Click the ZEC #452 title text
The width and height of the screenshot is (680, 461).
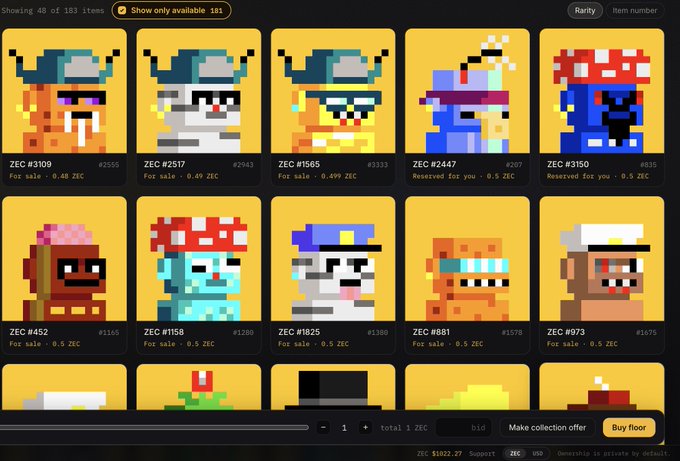(29, 332)
